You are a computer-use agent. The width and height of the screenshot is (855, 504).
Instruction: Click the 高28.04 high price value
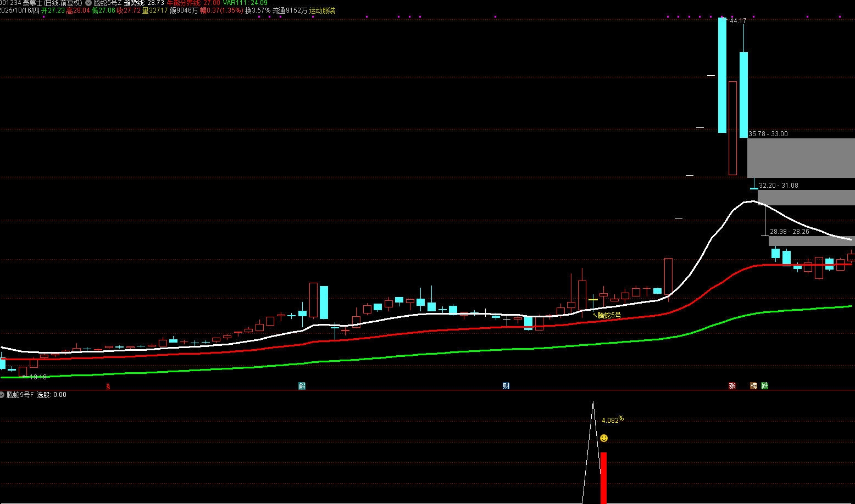[x=78, y=10]
